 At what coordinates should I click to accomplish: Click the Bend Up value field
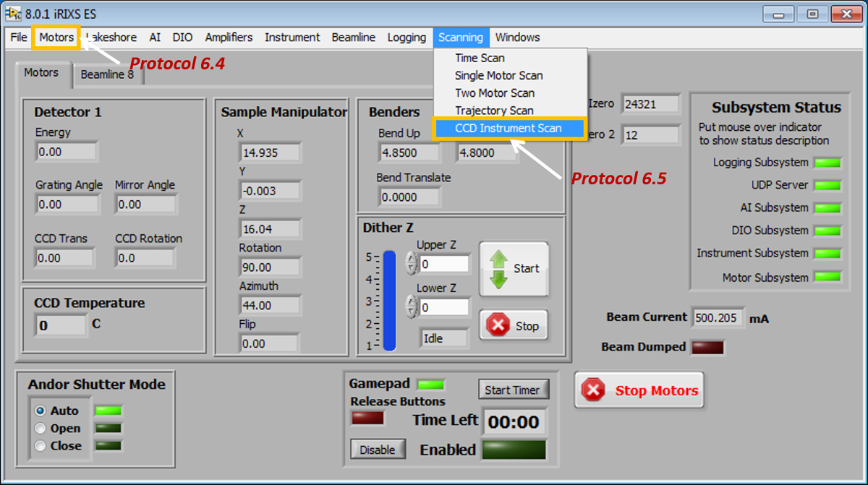409,153
